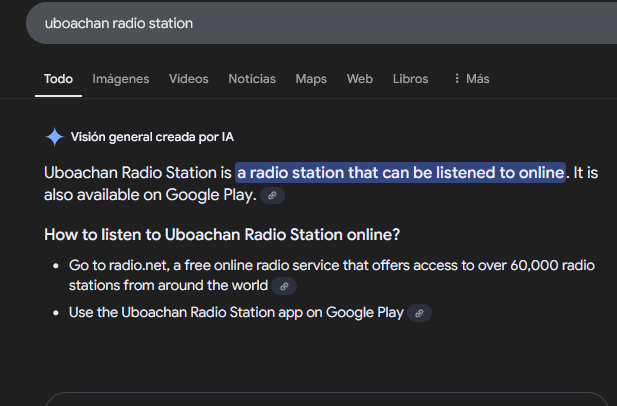Switch to the Imágenes tab

point(121,79)
